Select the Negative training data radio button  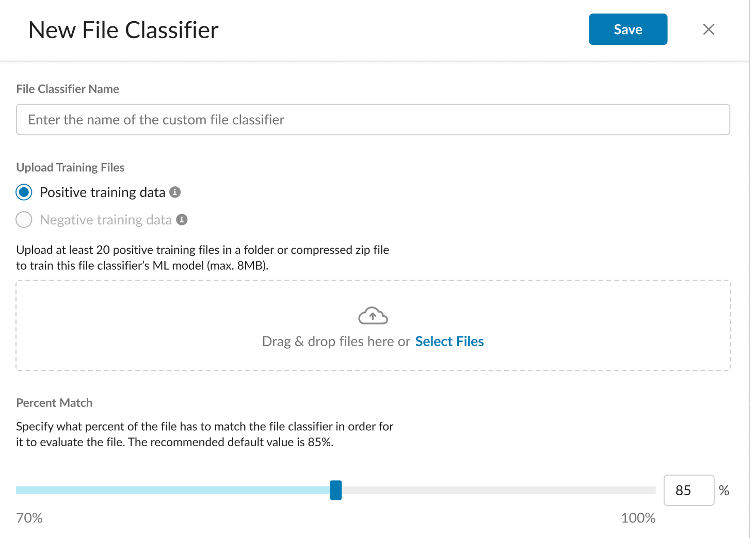point(24,220)
